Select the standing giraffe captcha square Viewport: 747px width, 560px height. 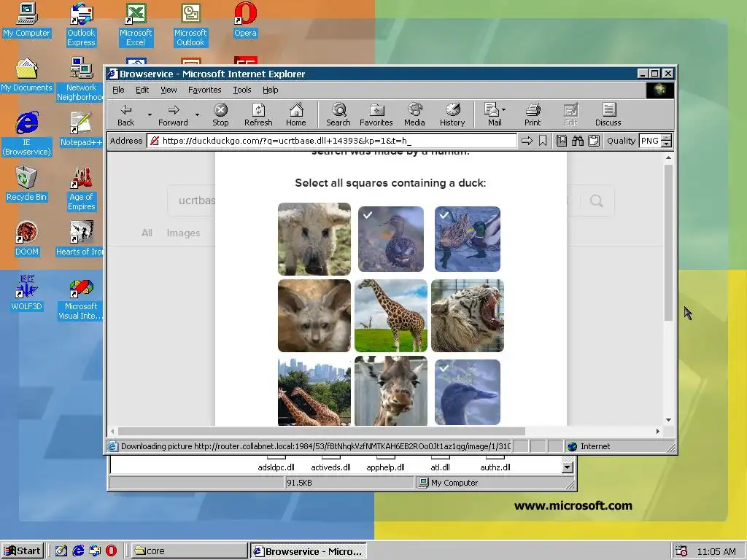(x=391, y=316)
